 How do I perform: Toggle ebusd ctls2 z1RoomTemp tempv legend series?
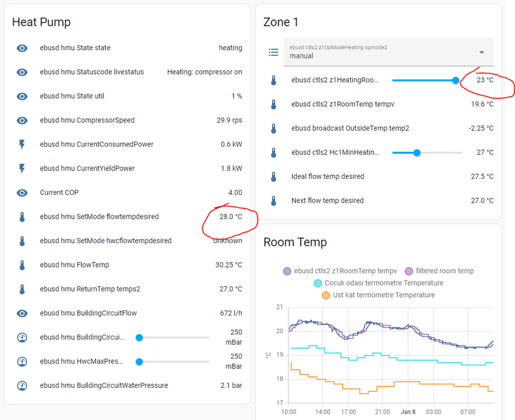point(340,271)
